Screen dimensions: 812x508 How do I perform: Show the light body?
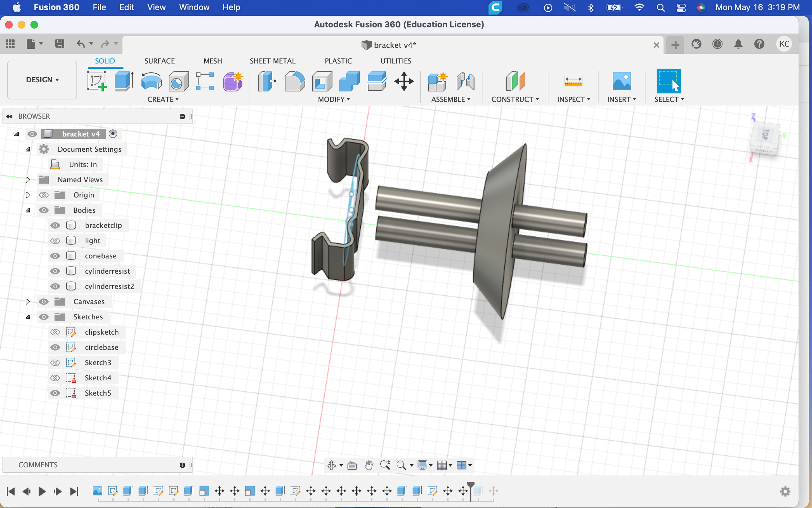55,240
